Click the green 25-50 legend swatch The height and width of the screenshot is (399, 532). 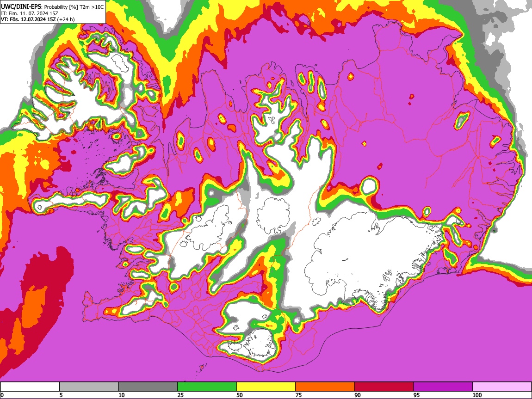207,387
